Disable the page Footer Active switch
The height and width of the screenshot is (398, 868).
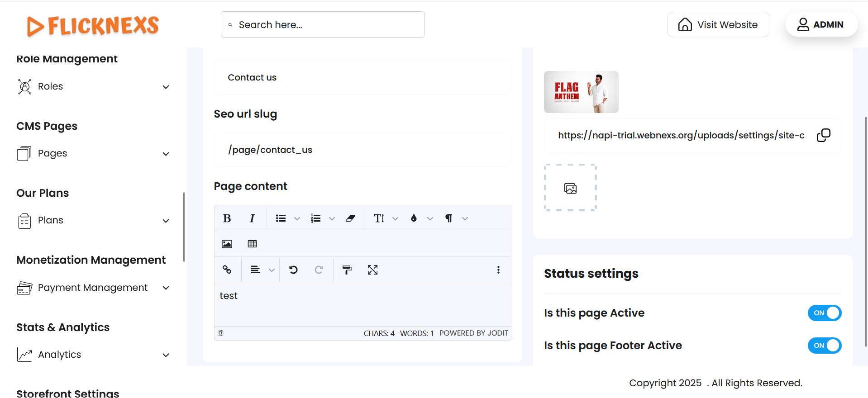click(x=824, y=346)
